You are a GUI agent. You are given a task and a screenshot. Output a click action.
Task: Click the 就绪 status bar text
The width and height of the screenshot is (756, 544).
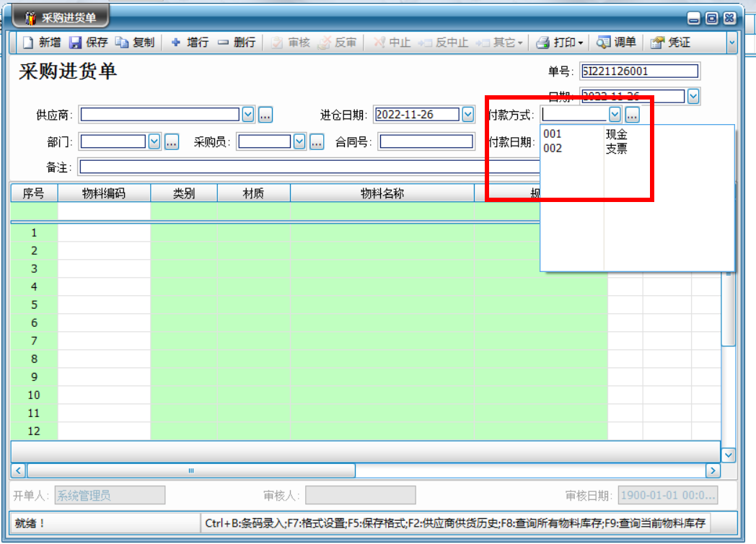click(x=30, y=523)
